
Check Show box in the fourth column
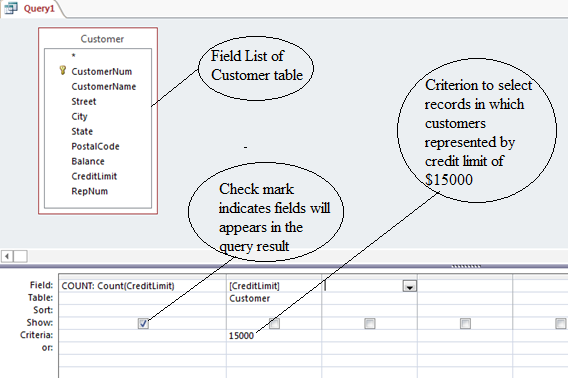pyautogui.click(x=465, y=323)
